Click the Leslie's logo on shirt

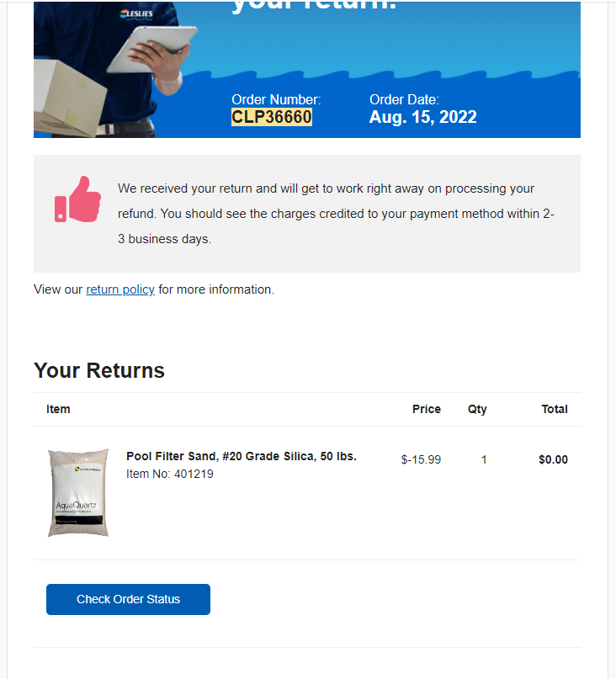(x=136, y=14)
